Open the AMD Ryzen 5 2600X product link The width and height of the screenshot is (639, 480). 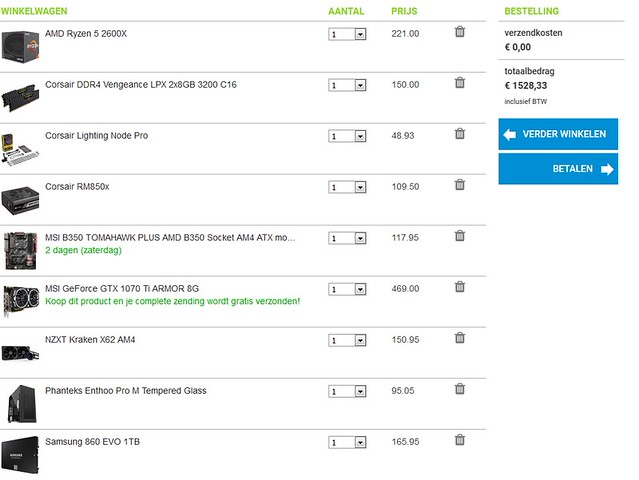[x=86, y=33]
